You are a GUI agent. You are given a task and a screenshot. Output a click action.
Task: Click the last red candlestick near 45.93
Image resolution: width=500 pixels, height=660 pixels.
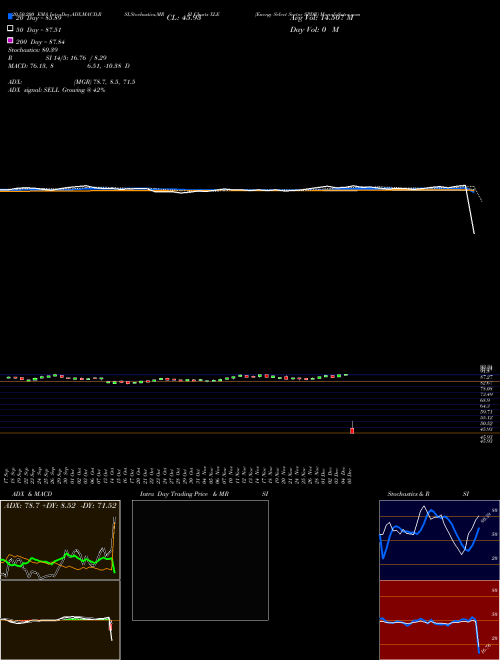tap(352, 431)
